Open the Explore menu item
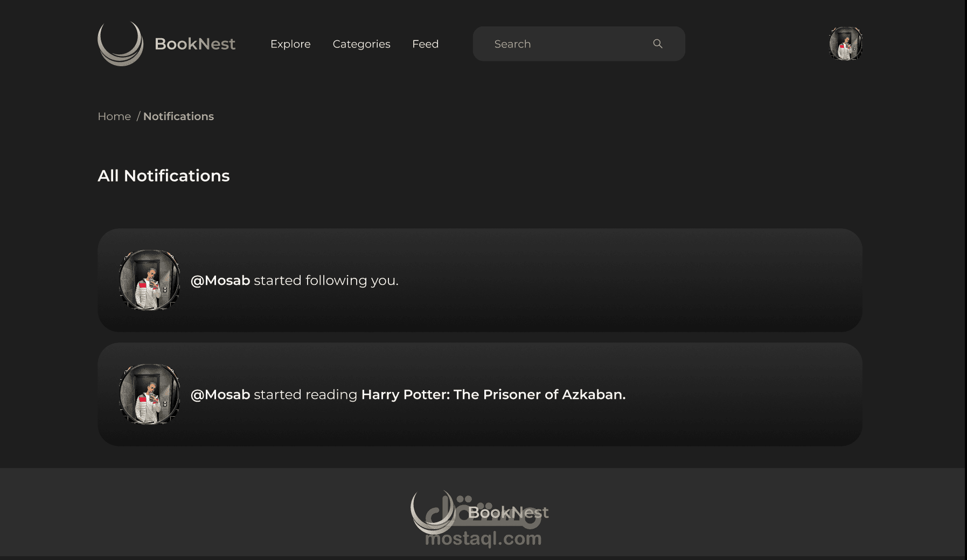 tap(290, 44)
